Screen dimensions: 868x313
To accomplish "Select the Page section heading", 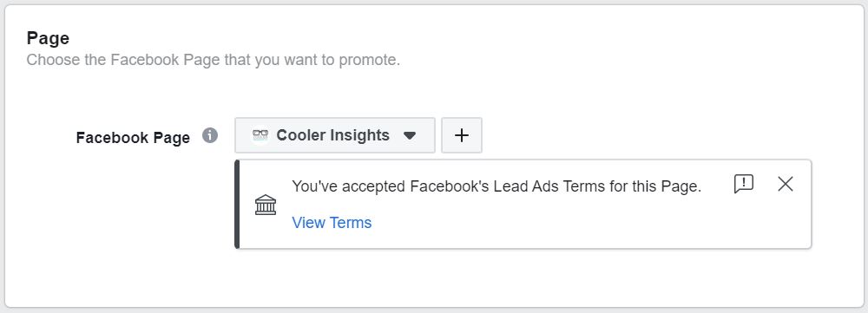I will 48,38.
